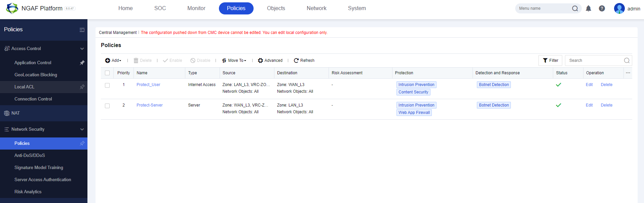Open Application Control in sidebar
Screen dimensions: 644x203
(x=33, y=63)
